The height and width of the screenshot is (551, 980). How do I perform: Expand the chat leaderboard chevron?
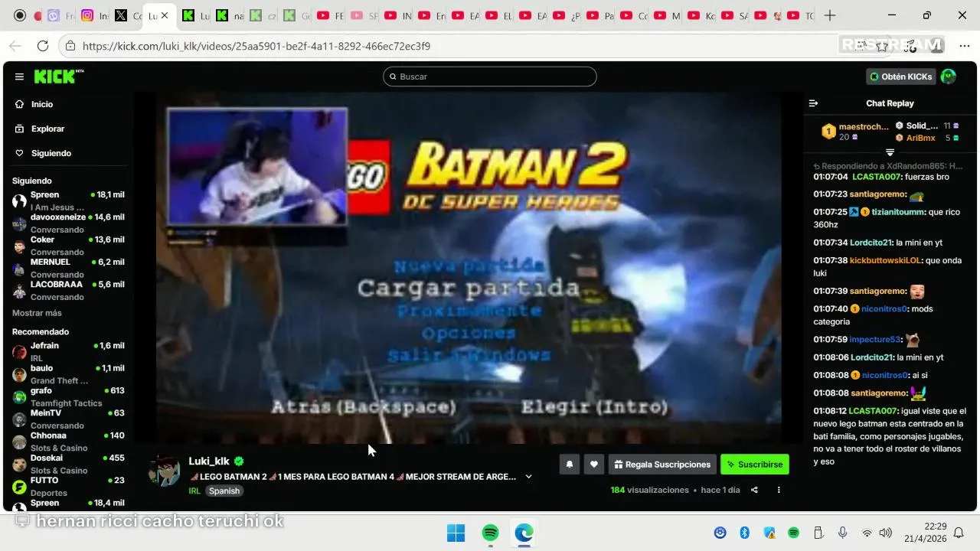coord(890,152)
